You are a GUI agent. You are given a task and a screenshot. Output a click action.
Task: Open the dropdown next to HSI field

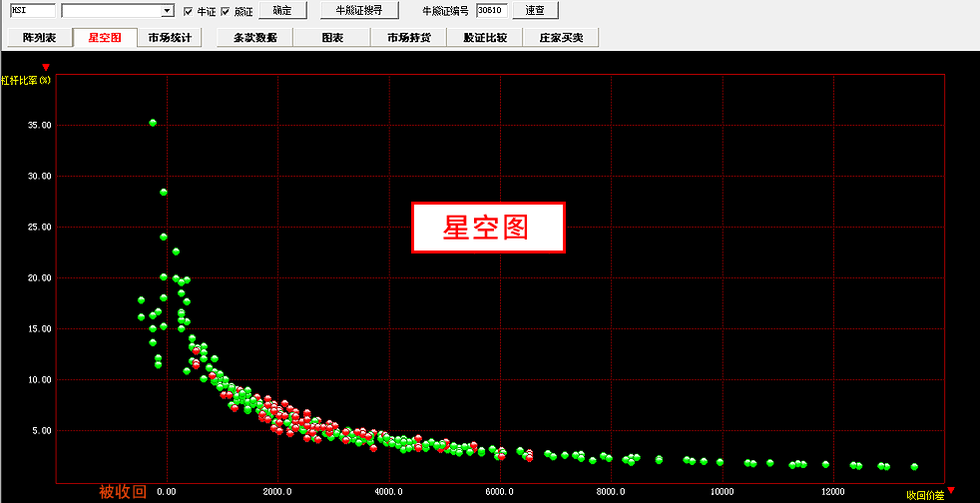pos(168,11)
